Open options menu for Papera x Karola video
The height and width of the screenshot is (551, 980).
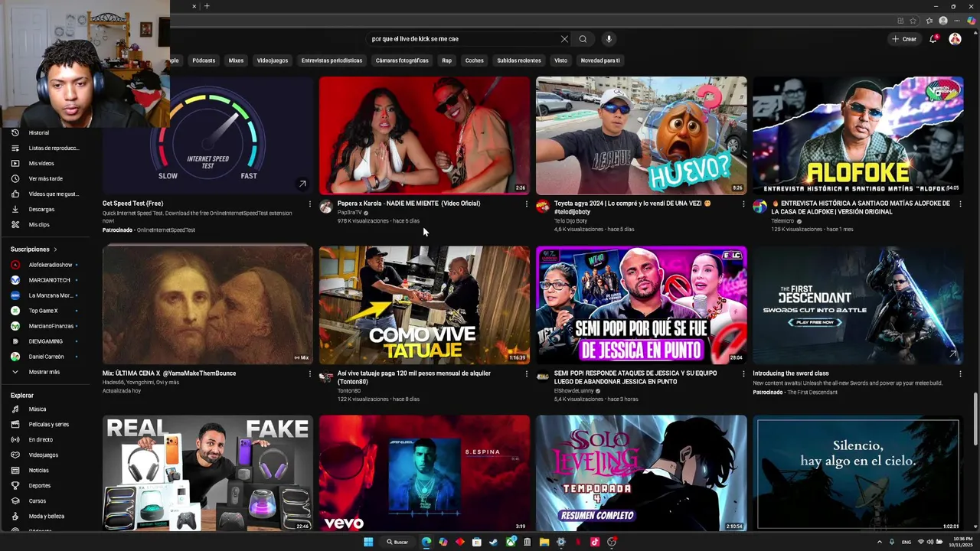(526, 204)
